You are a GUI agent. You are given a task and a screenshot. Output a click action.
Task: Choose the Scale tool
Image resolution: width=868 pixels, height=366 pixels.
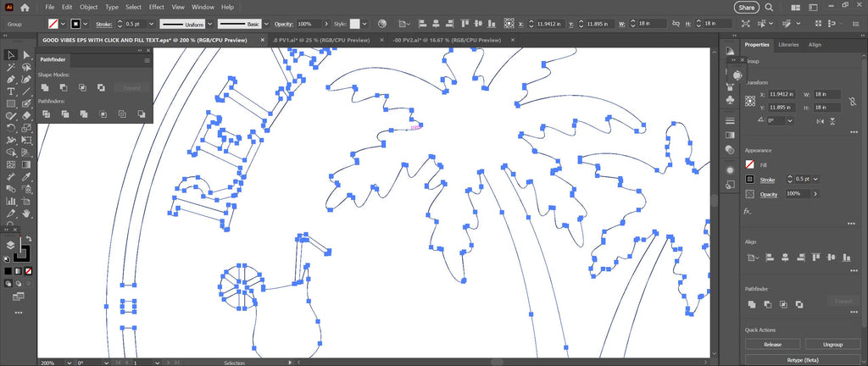[x=26, y=128]
